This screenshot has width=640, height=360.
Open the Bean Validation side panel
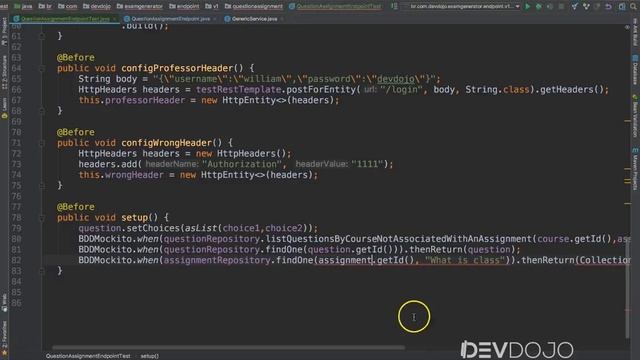635,116
